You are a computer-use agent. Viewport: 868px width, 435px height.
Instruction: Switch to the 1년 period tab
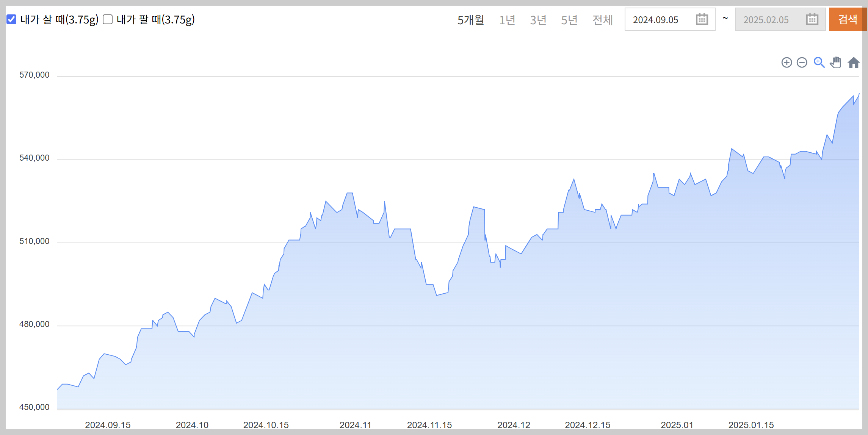click(507, 20)
